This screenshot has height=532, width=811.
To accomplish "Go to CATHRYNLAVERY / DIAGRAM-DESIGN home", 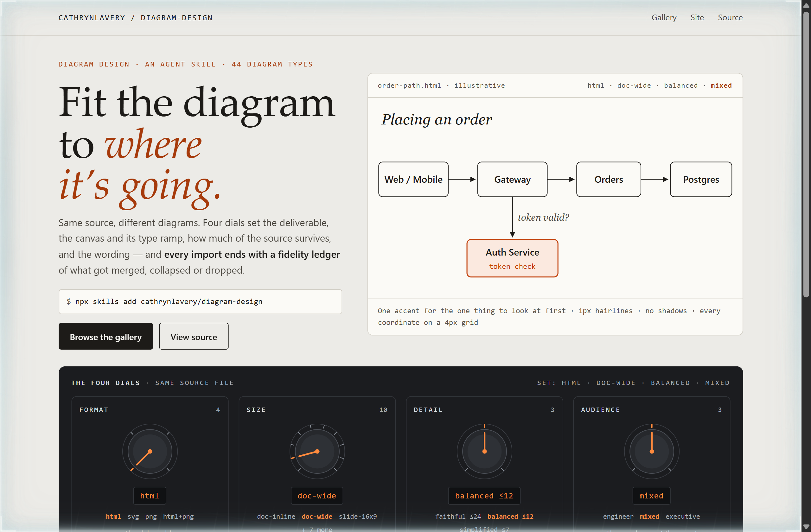I will [135, 18].
